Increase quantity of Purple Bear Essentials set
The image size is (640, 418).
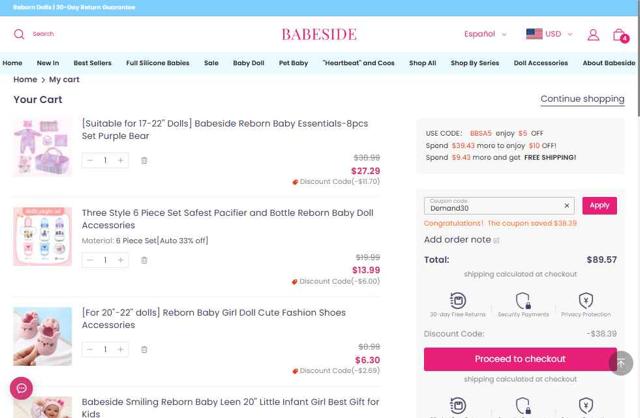[x=120, y=160]
